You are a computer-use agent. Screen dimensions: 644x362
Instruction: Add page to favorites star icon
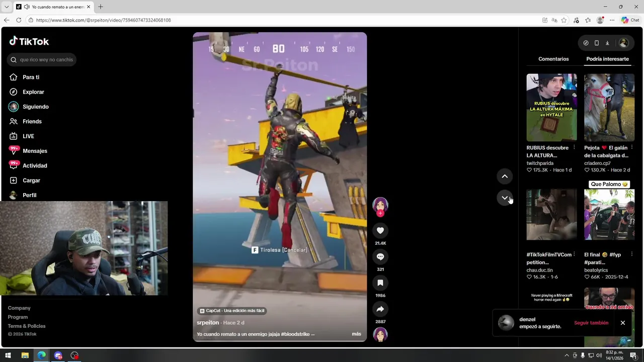coord(564,20)
